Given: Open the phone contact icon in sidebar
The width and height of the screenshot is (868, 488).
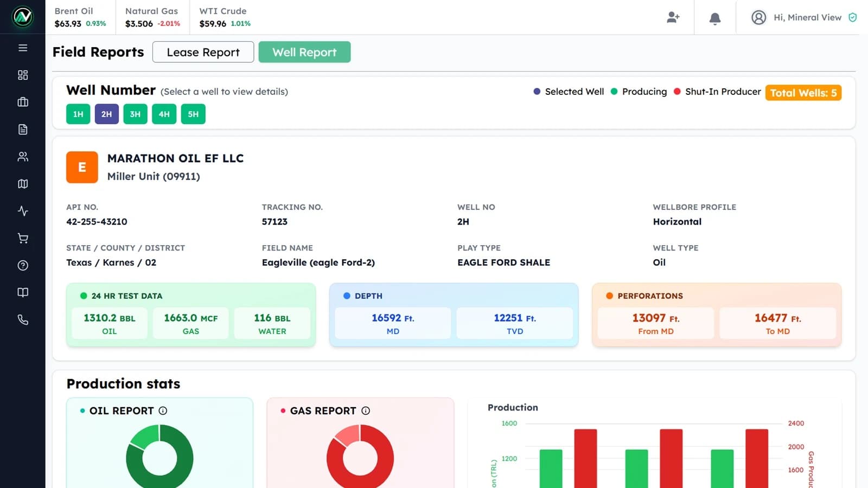Looking at the screenshot, I should 23,320.
